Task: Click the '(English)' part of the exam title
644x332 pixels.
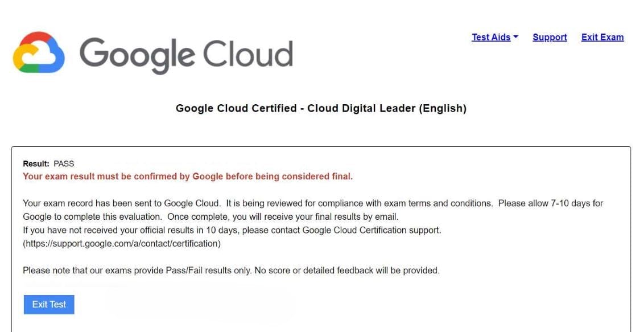Action: [x=443, y=108]
